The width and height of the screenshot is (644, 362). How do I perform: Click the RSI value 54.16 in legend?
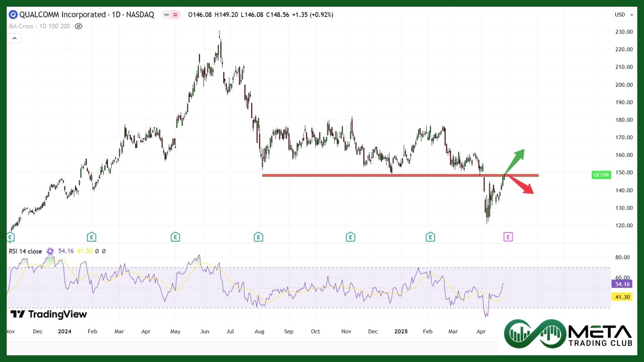66,251
